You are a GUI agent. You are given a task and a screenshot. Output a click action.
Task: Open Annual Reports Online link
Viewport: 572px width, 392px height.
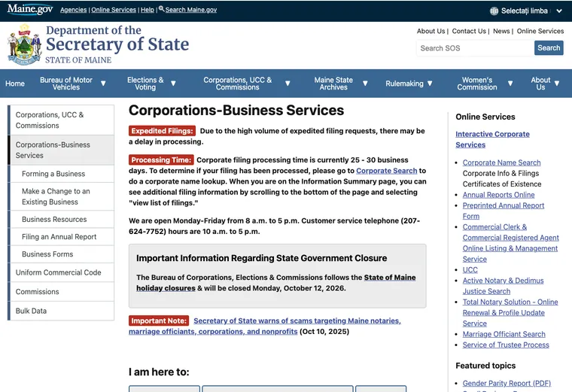click(499, 195)
